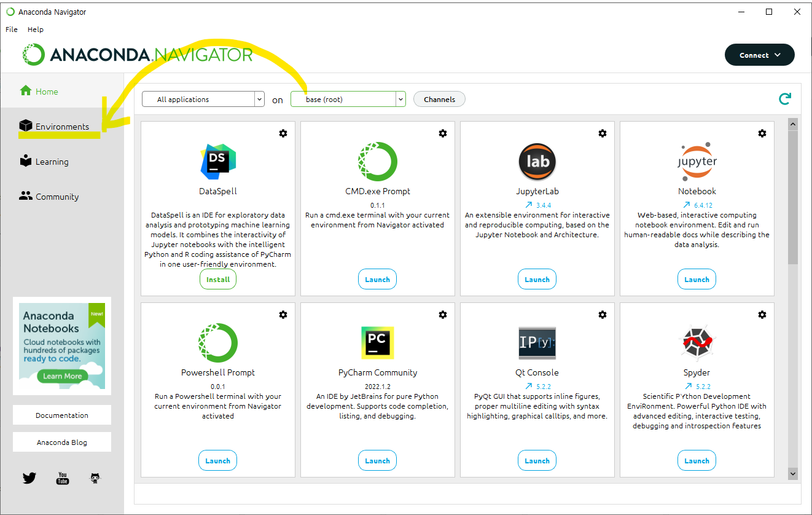Click the DataSpell application logo
The image size is (812, 515).
pyautogui.click(x=218, y=161)
